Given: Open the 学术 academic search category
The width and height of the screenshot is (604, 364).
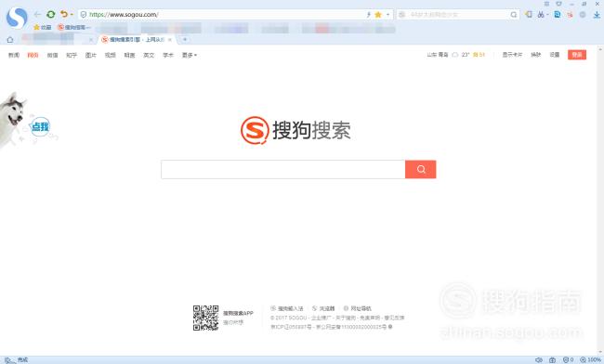Looking at the screenshot, I should (168, 55).
